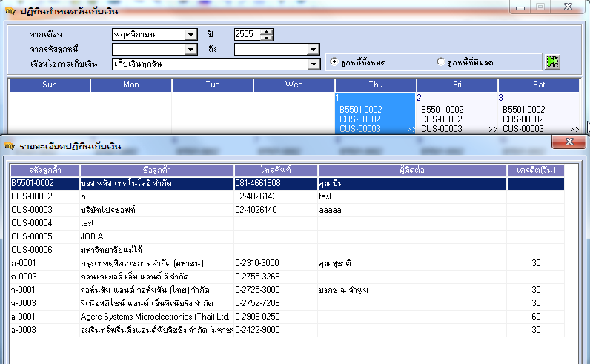590x364 pixels.
Task: Increase the year 2555 with up arrow
Action: 266,32
